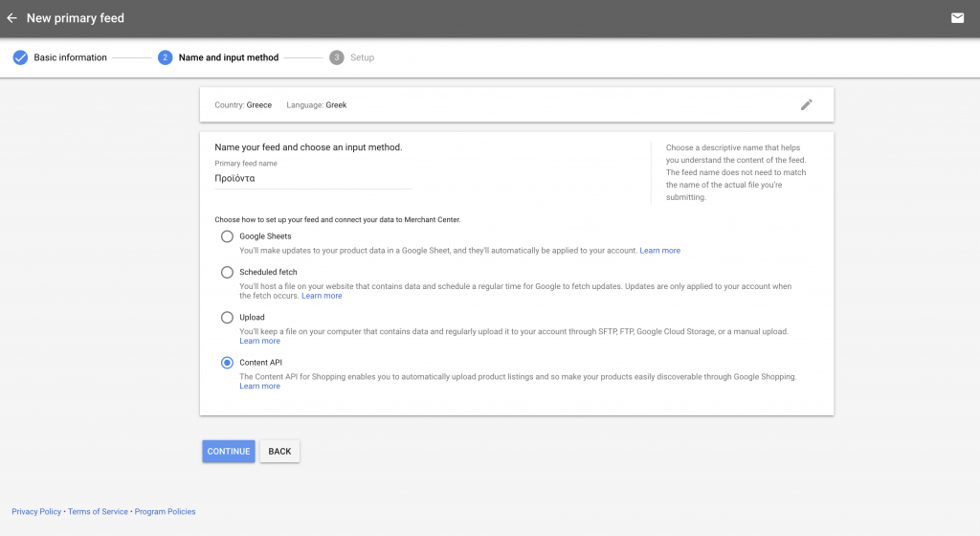The width and height of the screenshot is (980, 536).
Task: Open Learn more link for Google Sheets
Action: click(660, 251)
